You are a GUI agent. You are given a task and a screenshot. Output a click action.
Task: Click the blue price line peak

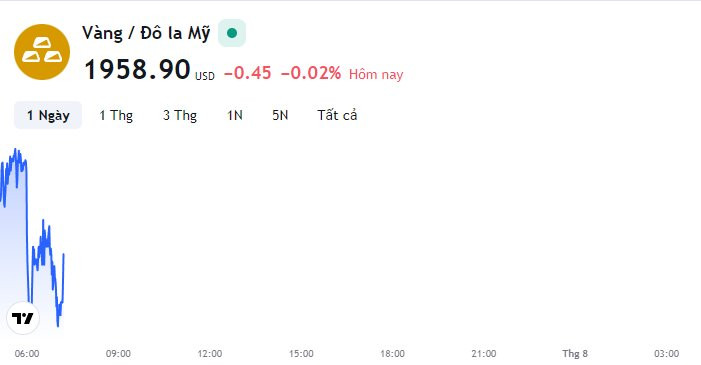pos(17,150)
